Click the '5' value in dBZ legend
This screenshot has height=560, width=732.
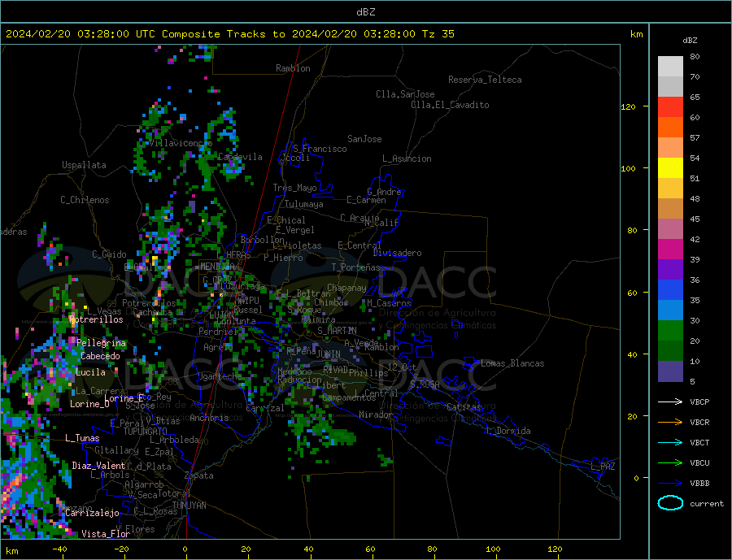point(692,381)
